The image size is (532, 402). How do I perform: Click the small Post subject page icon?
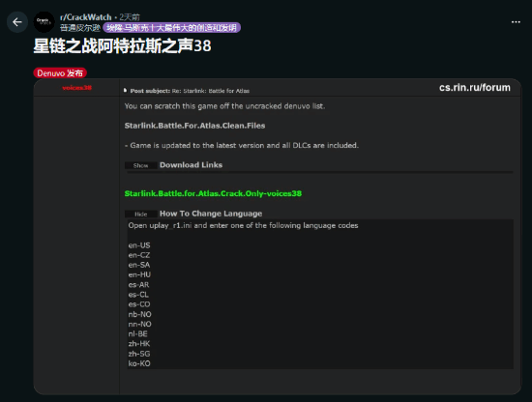pyautogui.click(x=125, y=91)
